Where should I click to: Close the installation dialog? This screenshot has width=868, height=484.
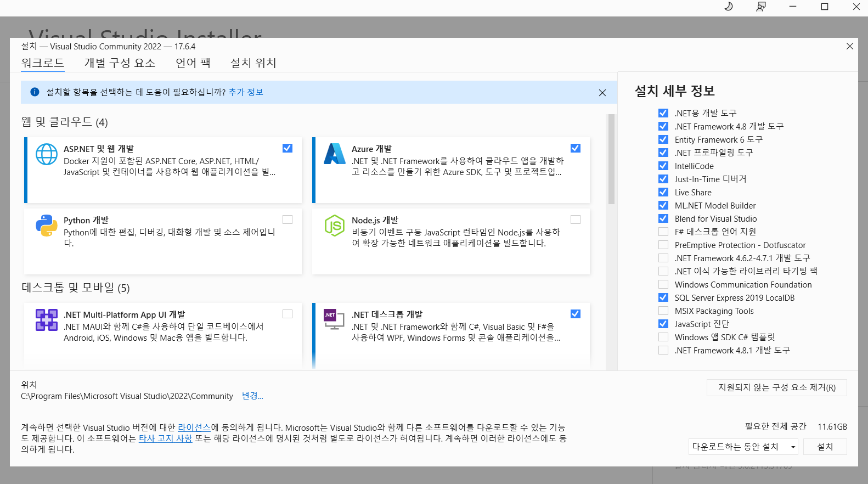[850, 46]
